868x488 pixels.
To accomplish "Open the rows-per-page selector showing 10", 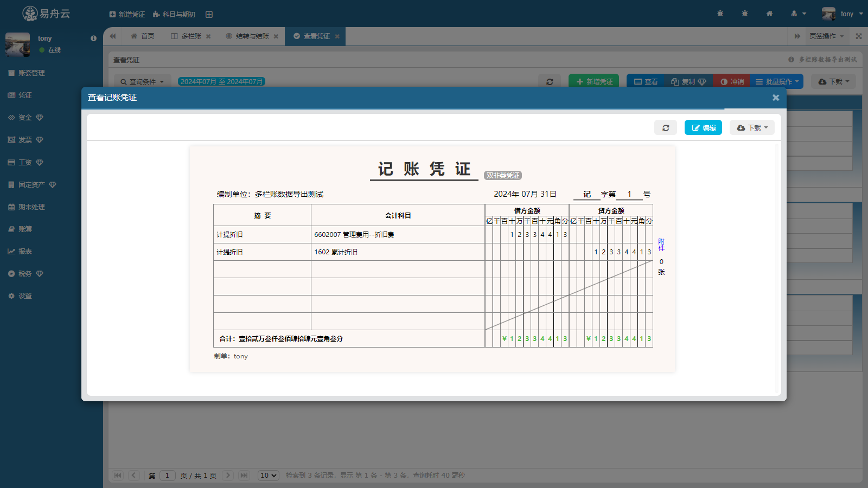I will tap(268, 476).
